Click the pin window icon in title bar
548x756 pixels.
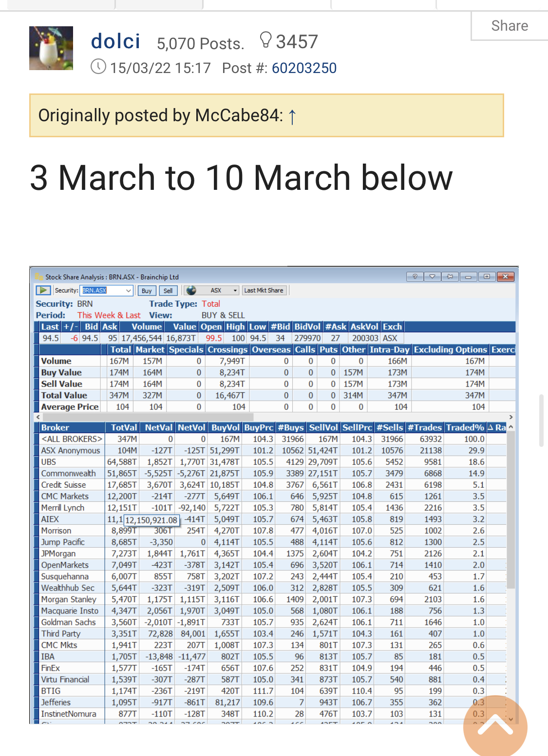tap(450, 277)
